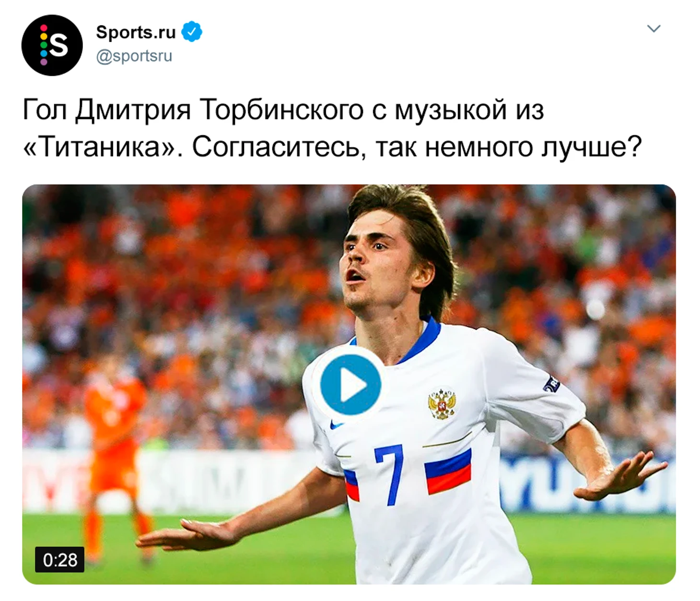Click the tweet text about Торбинского goal
This screenshot has height=601, width=700.
click(332, 128)
